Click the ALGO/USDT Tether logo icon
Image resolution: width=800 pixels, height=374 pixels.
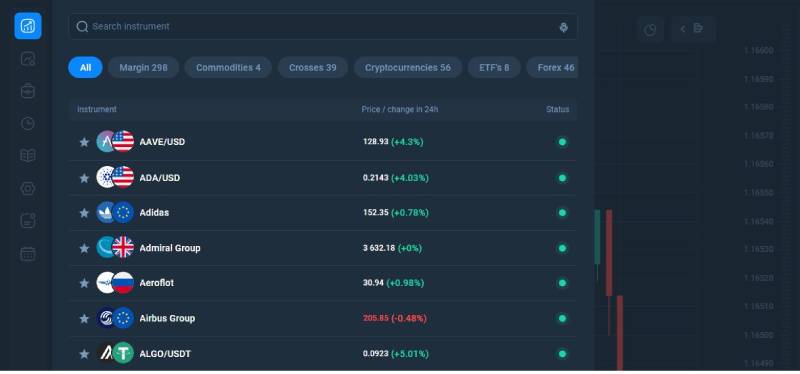(123, 353)
